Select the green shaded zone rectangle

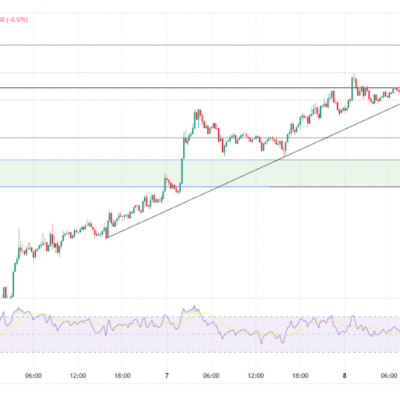(x=200, y=173)
